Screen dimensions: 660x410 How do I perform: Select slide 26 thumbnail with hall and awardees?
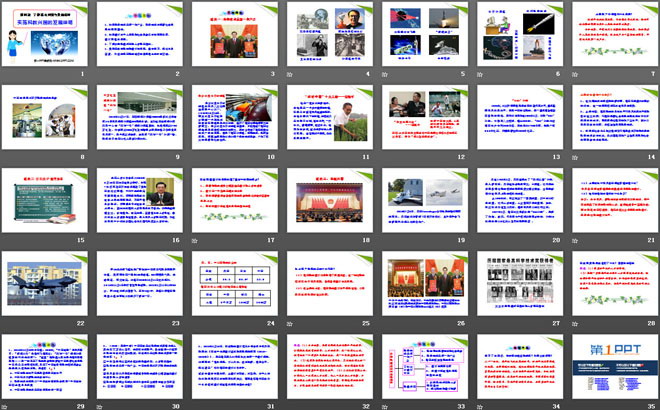click(x=425, y=283)
